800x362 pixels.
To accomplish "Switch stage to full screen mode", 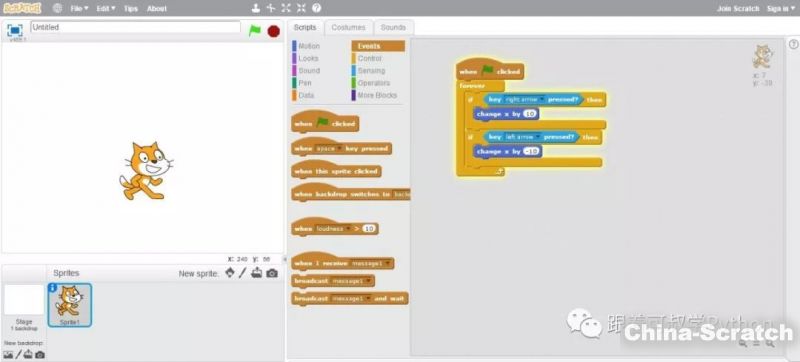I will pyautogui.click(x=15, y=30).
